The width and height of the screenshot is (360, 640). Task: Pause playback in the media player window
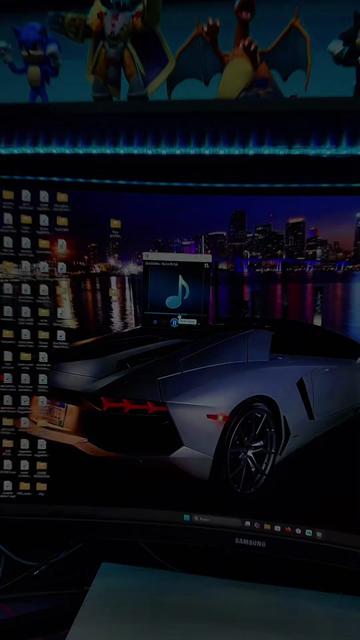click(x=174, y=322)
